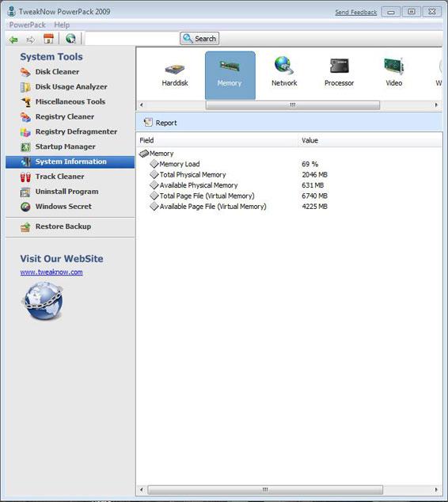Open Track Cleaner
The height and width of the screenshot is (502, 448).
(x=52, y=177)
